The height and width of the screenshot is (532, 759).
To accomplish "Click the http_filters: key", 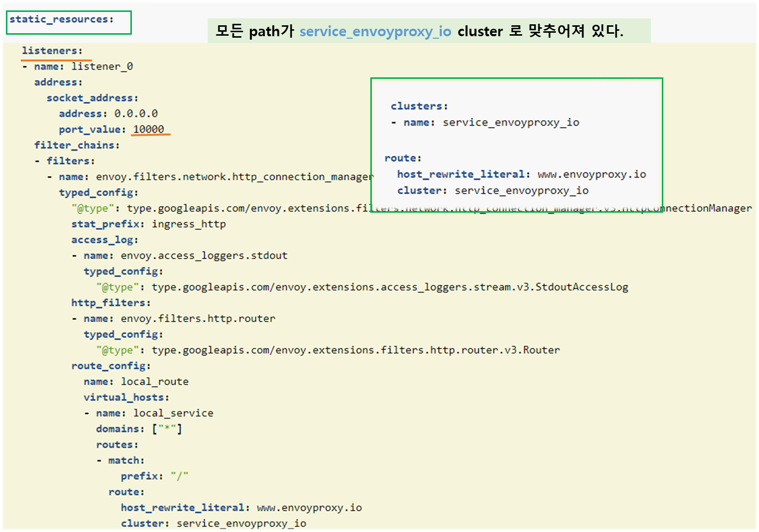I will [x=111, y=303].
